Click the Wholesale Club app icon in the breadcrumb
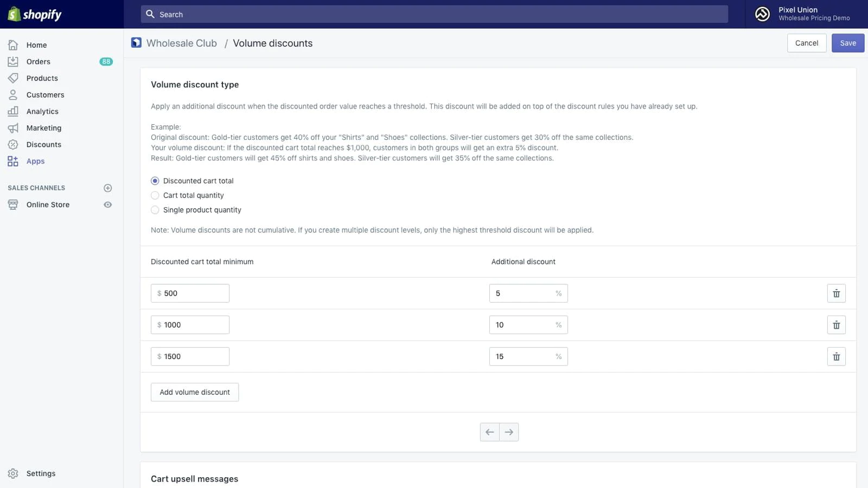Viewport: 868px width, 488px height. [x=136, y=43]
